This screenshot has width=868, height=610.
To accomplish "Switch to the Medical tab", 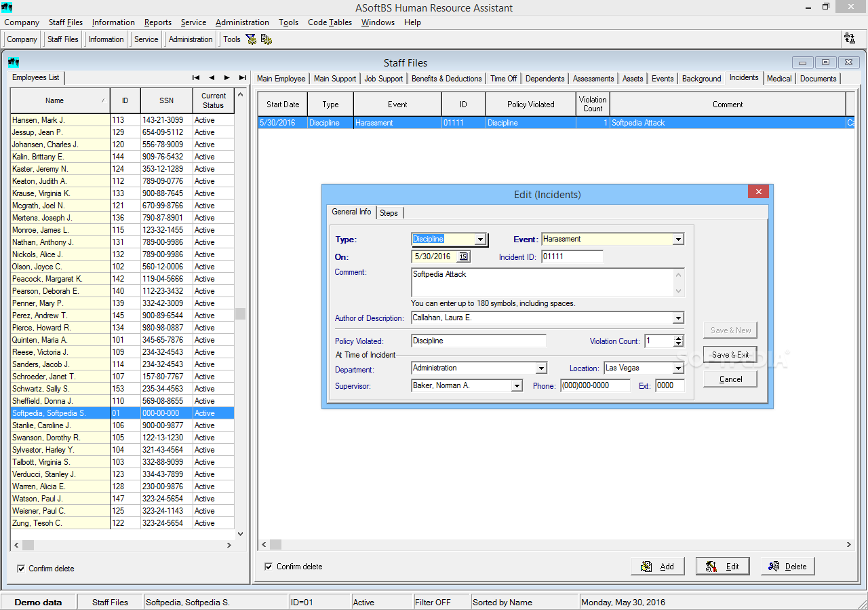I will click(779, 79).
